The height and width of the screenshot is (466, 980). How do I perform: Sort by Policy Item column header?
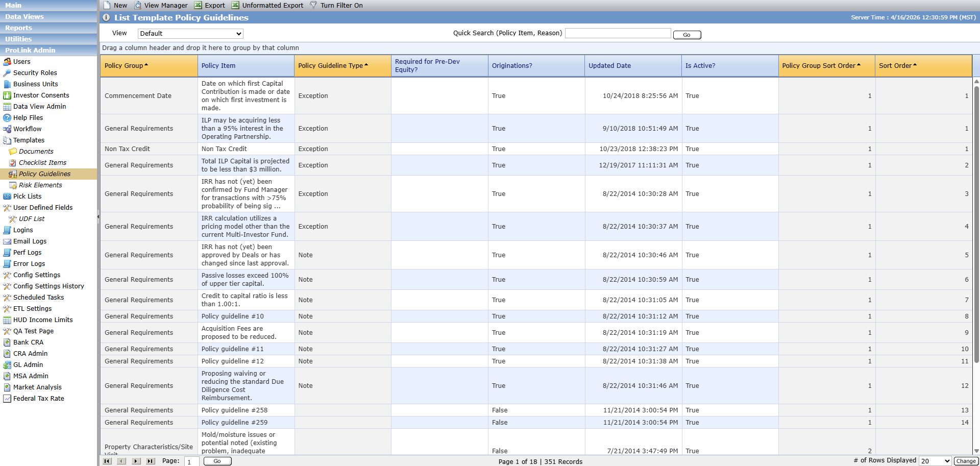[246, 66]
